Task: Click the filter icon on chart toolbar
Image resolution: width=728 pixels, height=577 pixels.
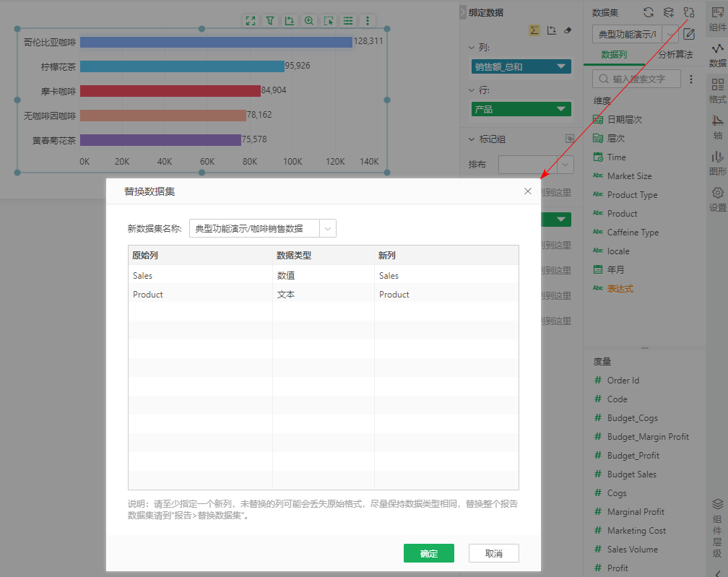Action: pyautogui.click(x=270, y=21)
